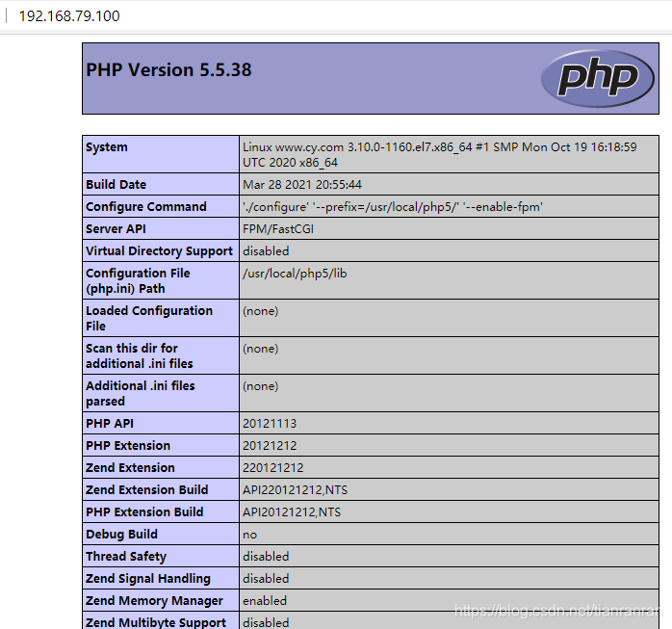Click Configuration File (php.ini) Path label
Screen dimensions: 672x629
pyautogui.click(x=138, y=281)
